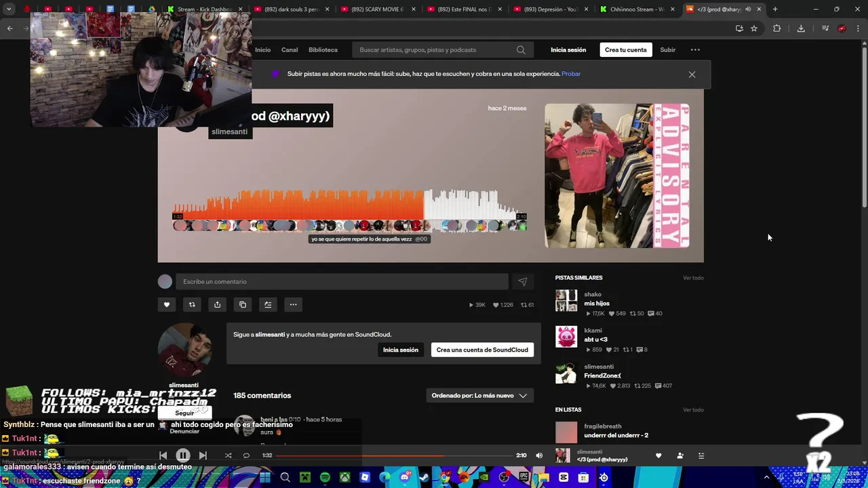868x488 pixels.
Task: Add track to next up
Action: 268,304
